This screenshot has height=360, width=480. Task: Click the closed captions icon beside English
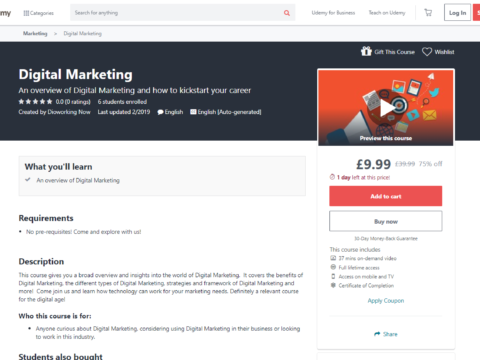(x=193, y=112)
